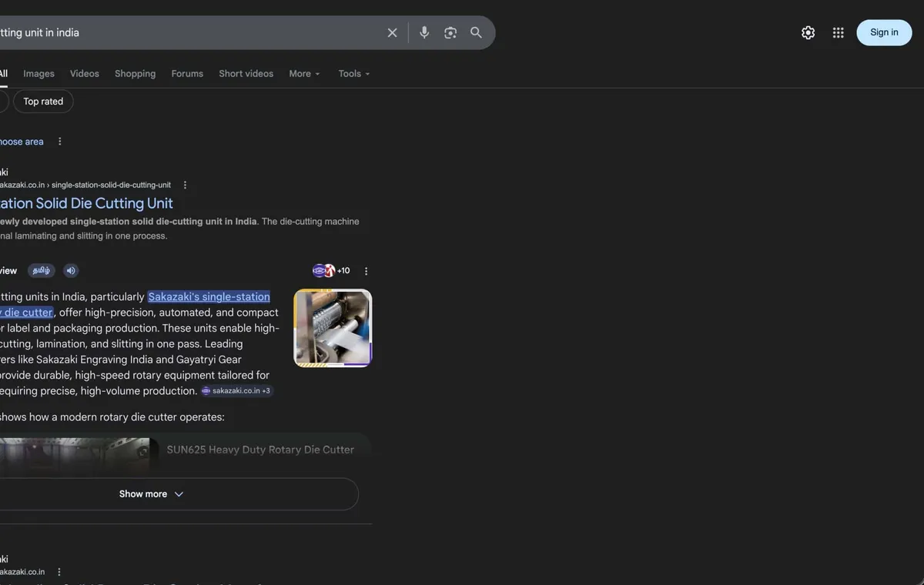Expand the More search categories dropdown

(305, 74)
